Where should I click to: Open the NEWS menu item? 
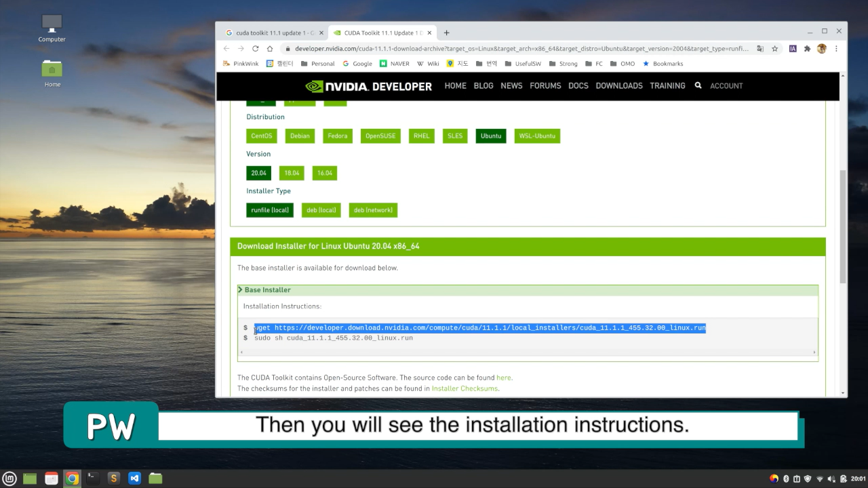pyautogui.click(x=511, y=86)
